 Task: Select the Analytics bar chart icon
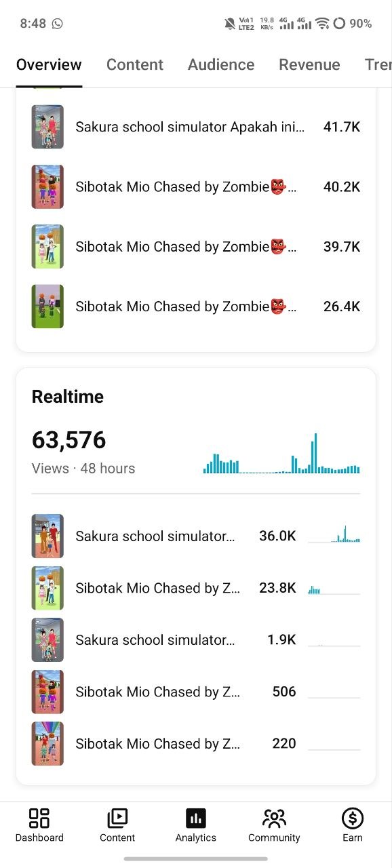coord(196,818)
